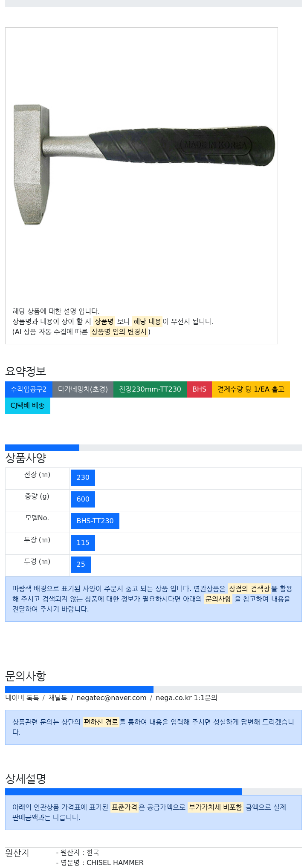Click the BHS-TT230 model number badge
This screenshot has width=307, height=868.
pyautogui.click(x=95, y=521)
